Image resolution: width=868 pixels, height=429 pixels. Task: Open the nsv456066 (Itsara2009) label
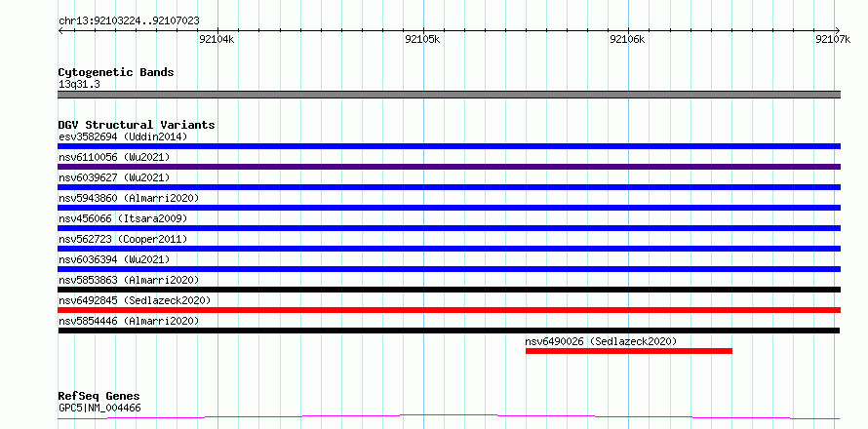click(x=123, y=218)
